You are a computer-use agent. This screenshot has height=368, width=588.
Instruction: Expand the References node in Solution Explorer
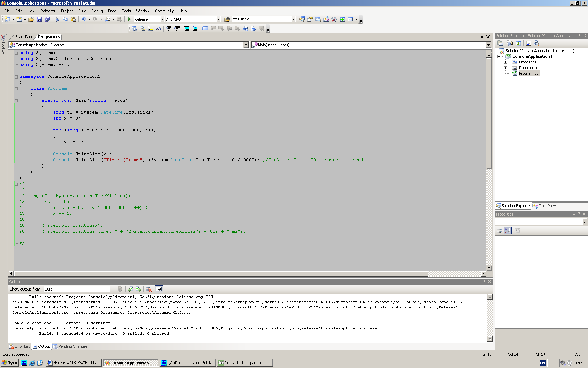coord(505,68)
